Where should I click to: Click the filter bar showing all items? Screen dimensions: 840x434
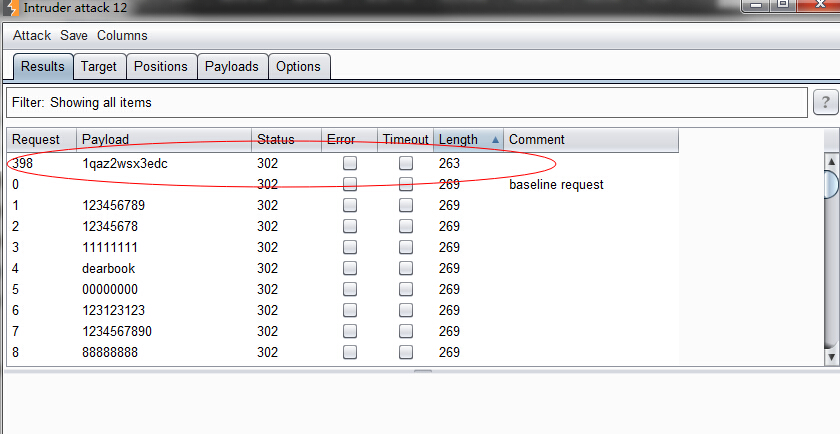click(x=407, y=102)
